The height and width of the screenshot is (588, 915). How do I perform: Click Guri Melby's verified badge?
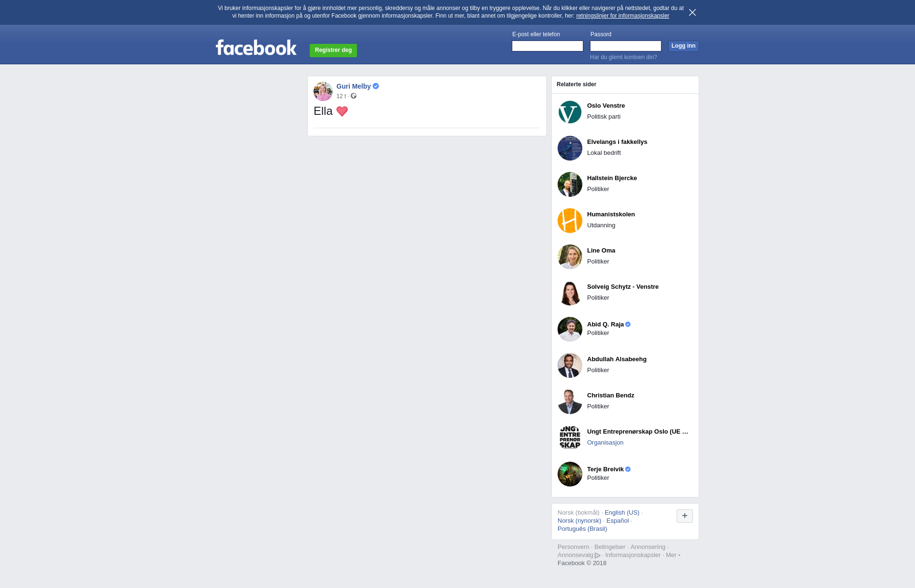376,86
